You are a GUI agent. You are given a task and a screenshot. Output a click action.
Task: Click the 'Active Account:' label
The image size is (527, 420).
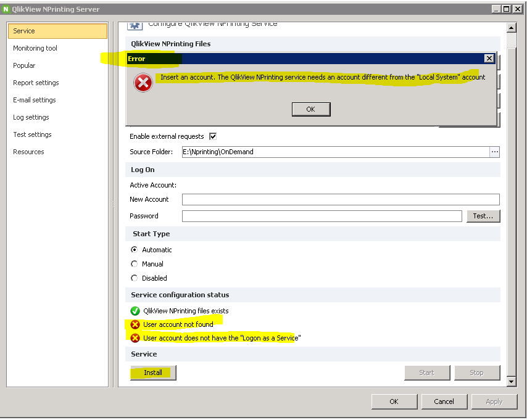coord(153,185)
